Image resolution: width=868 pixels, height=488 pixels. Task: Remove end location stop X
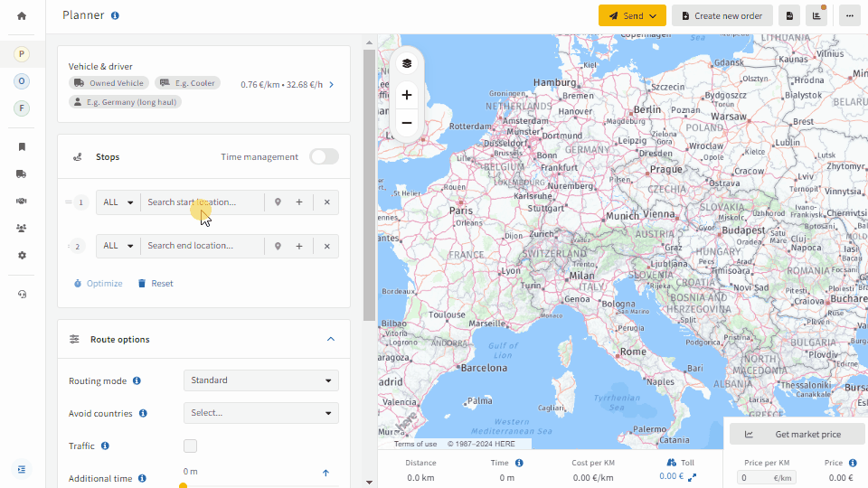(327, 246)
